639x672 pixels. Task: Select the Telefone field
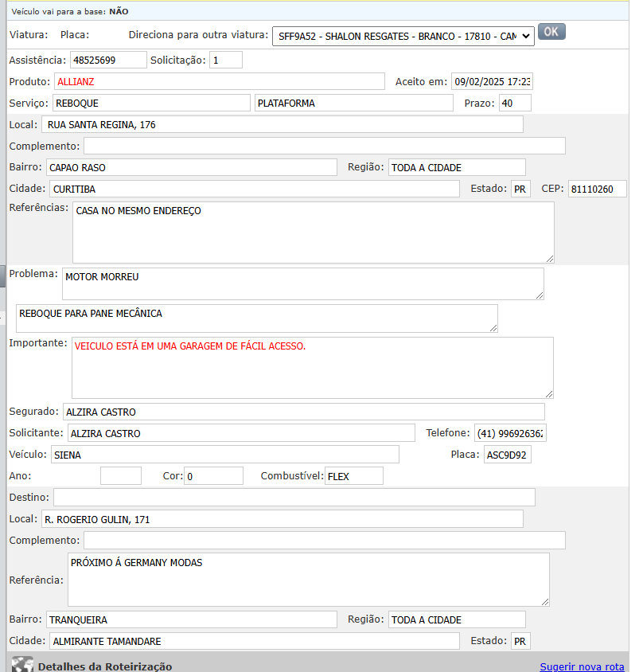click(510, 433)
